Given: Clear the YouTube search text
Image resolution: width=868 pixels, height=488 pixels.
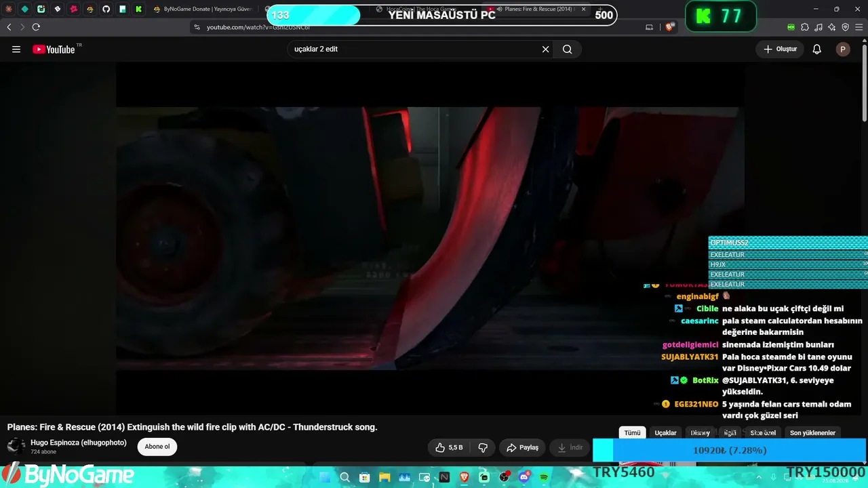Looking at the screenshot, I should pyautogui.click(x=545, y=49).
